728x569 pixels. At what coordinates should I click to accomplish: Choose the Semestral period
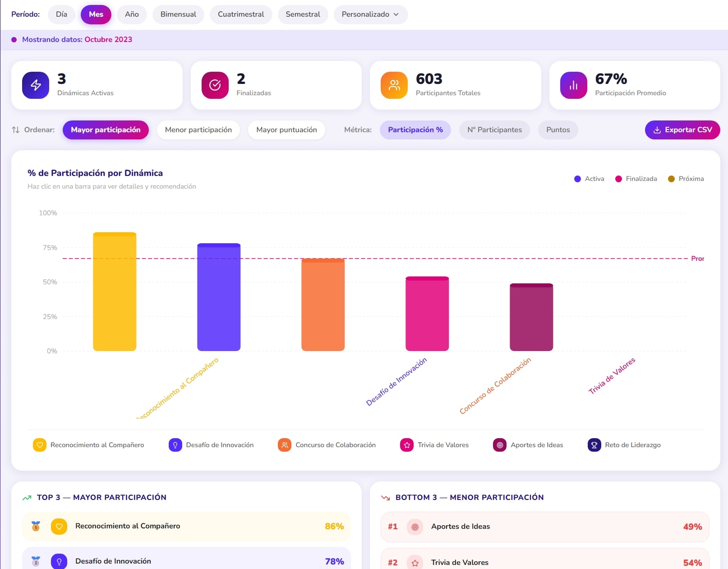303,14
